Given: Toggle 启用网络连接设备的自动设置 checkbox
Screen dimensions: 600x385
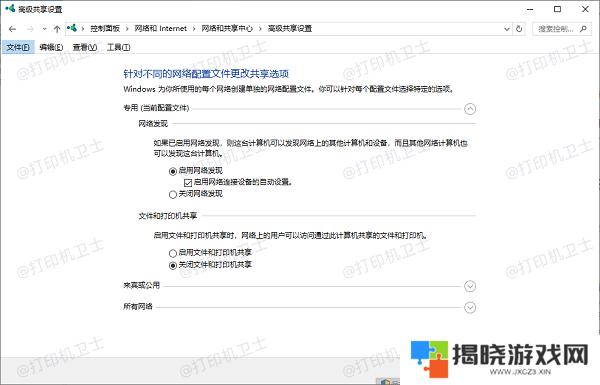Looking at the screenshot, I should click(x=188, y=183).
